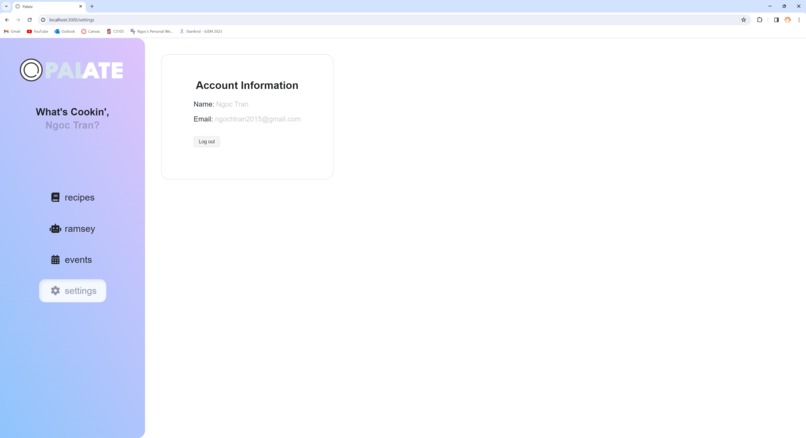Open the Gmail bookmark
This screenshot has width=806, height=438.
tap(12, 31)
